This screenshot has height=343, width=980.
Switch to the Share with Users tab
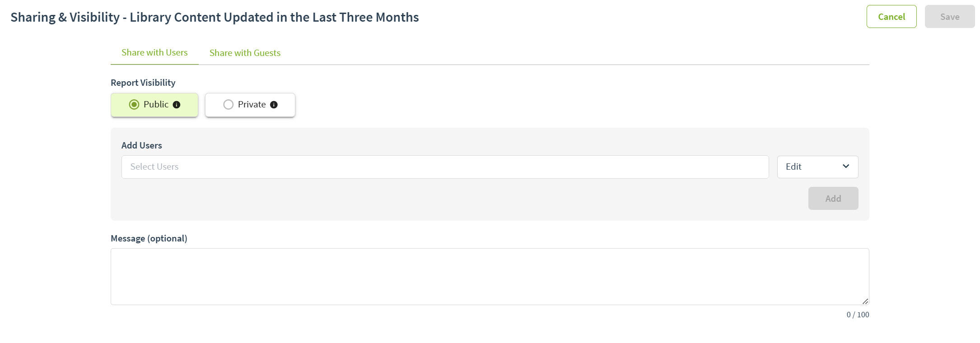(x=154, y=53)
